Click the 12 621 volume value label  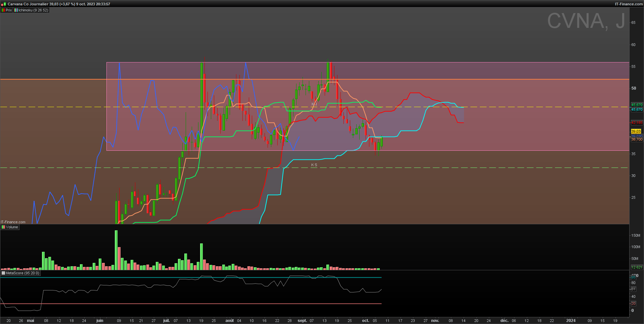637,267
